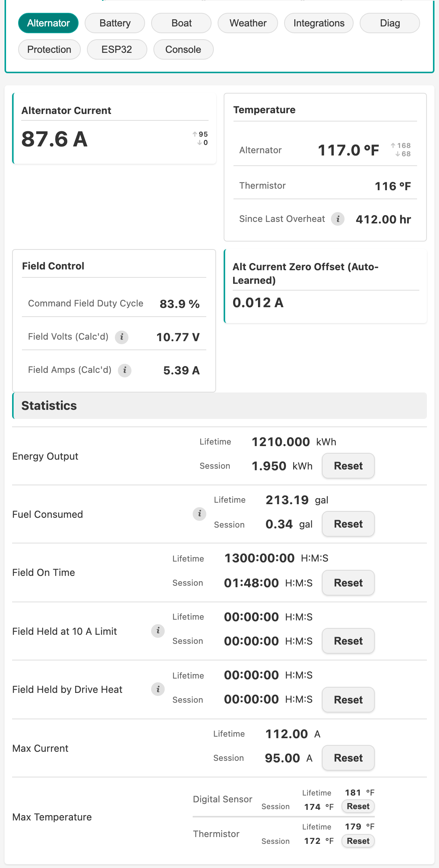Click the 0.34 gal session fuel
The image size is (439, 868).
pos(289,524)
